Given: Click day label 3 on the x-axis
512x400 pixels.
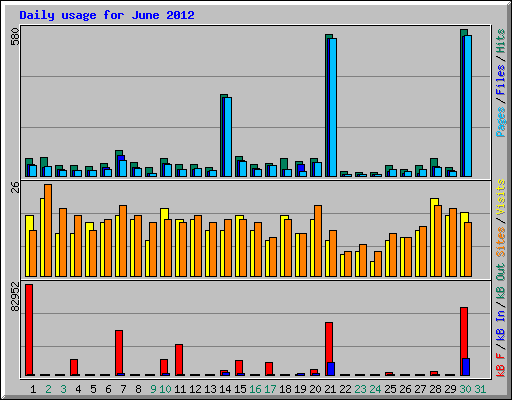Looking at the screenshot, I should (x=63, y=389).
